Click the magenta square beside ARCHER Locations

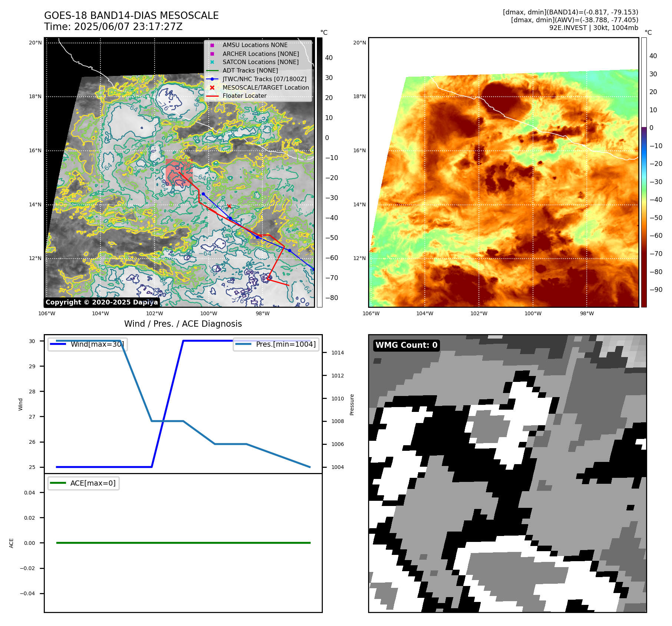click(x=212, y=54)
